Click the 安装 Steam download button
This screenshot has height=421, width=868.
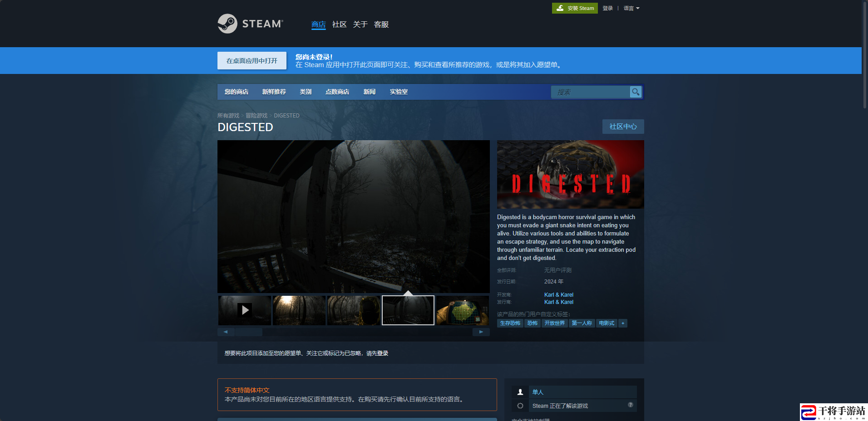pyautogui.click(x=575, y=8)
